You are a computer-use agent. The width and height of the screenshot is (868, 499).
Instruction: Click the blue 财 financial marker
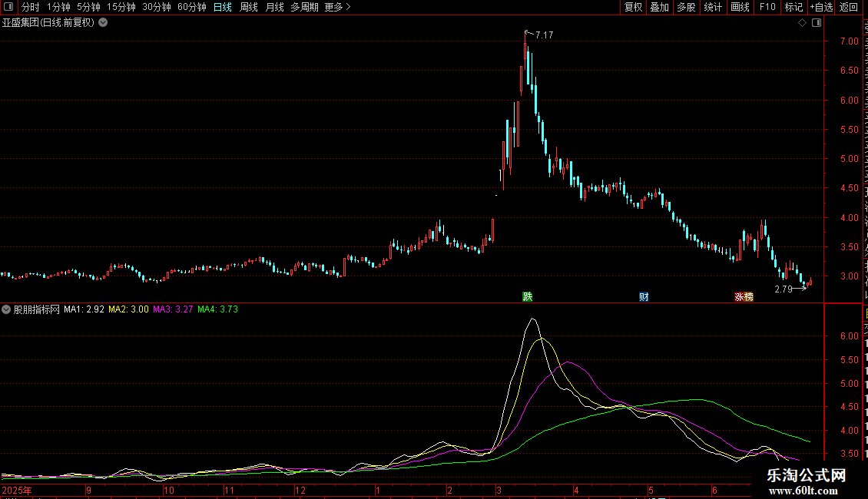click(643, 296)
